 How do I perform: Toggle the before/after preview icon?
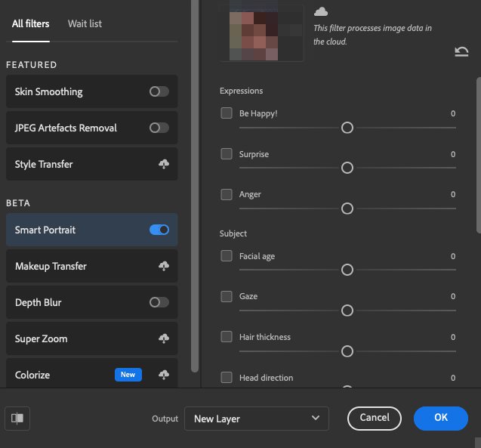[17, 418]
